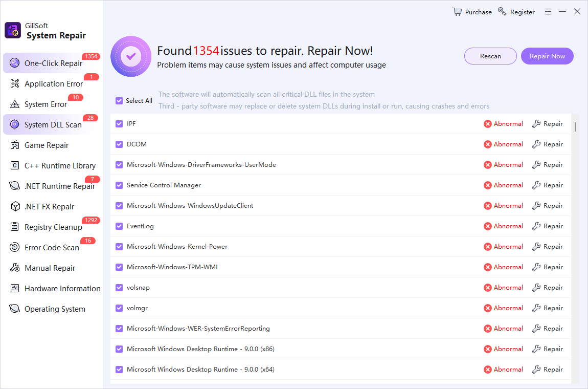Click the wrench icon in the IPF row
Viewport: 588px width, 389px height.
pyautogui.click(x=536, y=124)
